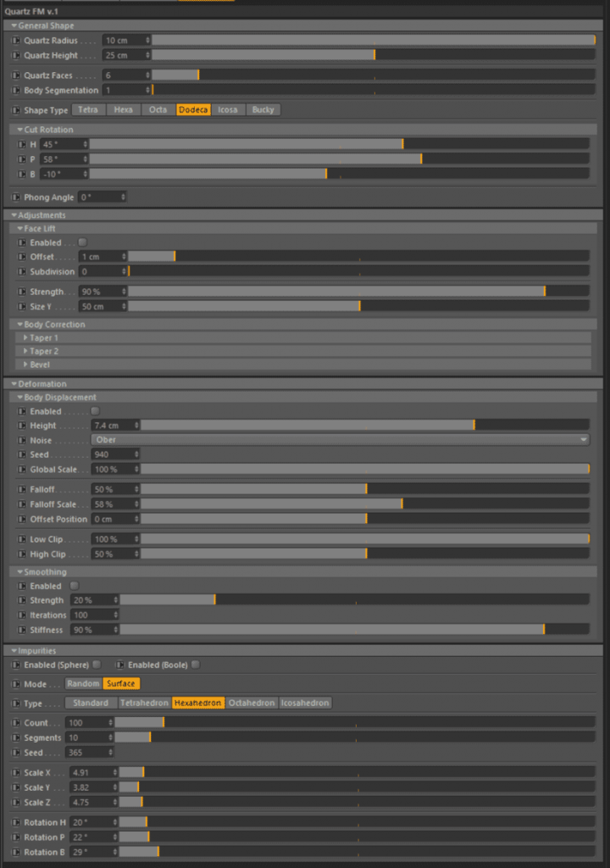This screenshot has height=868, width=610.
Task: Click the animation dot next to Quartz Height
Action: coord(18,55)
